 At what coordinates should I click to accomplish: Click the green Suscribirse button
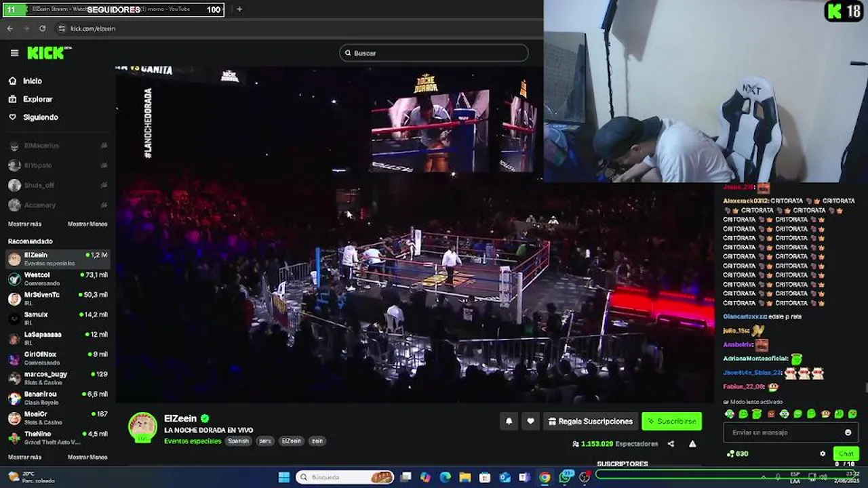pos(671,421)
